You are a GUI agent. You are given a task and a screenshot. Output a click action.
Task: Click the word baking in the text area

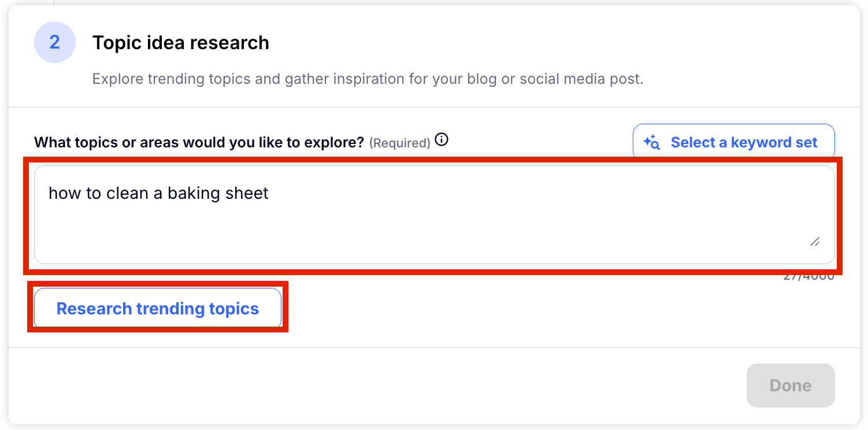tap(190, 193)
